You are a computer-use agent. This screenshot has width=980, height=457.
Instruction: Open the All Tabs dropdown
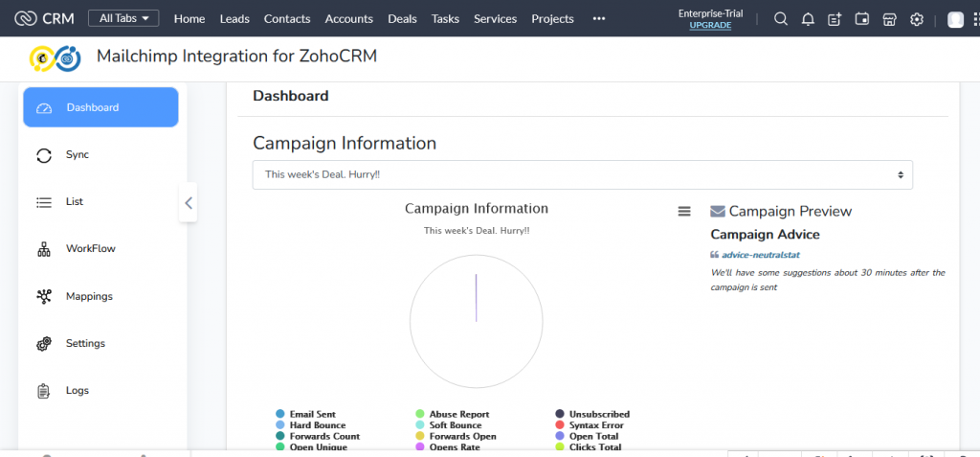tap(123, 19)
